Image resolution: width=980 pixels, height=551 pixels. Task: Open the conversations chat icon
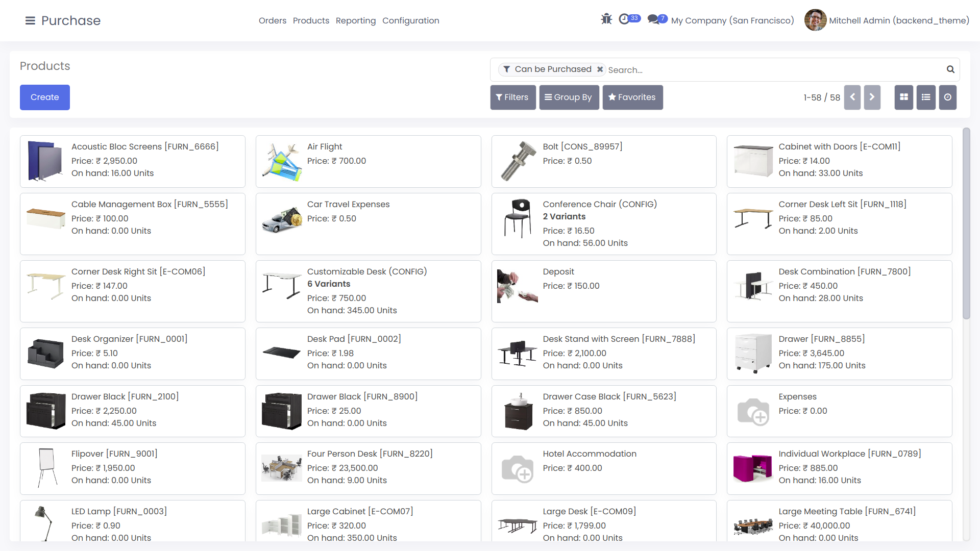pos(653,19)
